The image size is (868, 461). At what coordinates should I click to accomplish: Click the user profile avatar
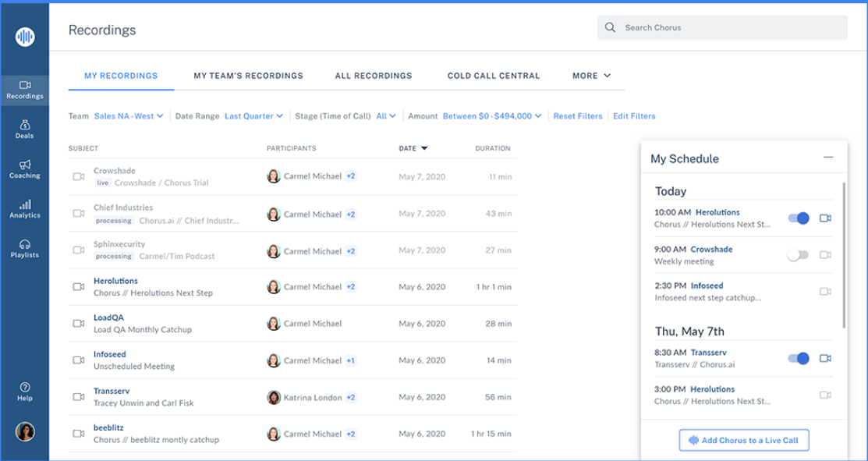click(x=25, y=431)
